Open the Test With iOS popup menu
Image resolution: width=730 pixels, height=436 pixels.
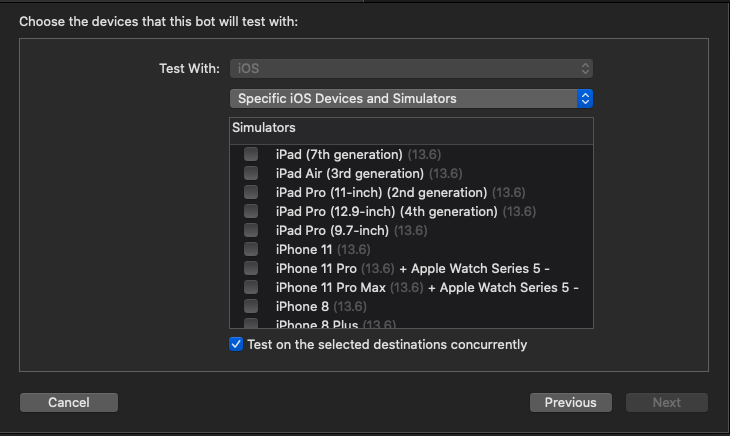[411, 69]
